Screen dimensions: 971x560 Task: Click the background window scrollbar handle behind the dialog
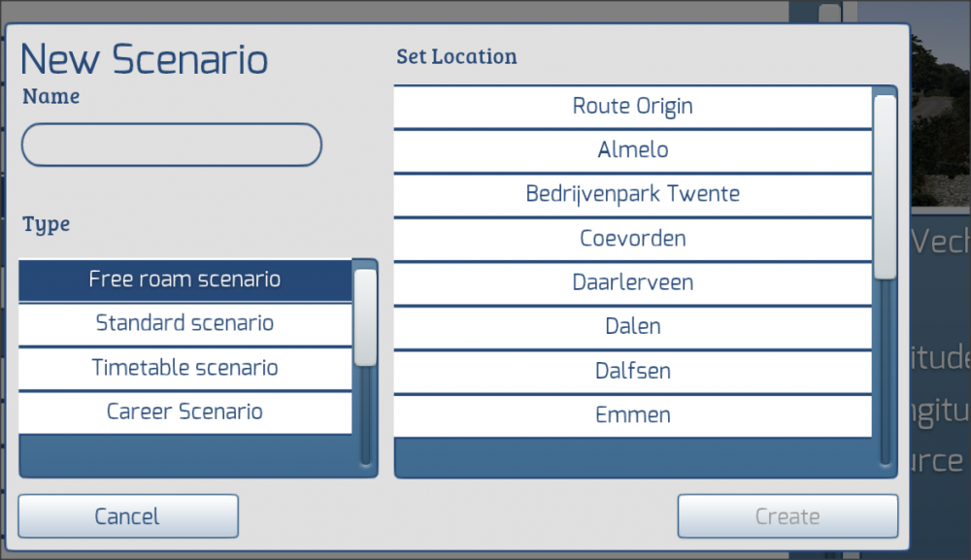click(x=829, y=13)
